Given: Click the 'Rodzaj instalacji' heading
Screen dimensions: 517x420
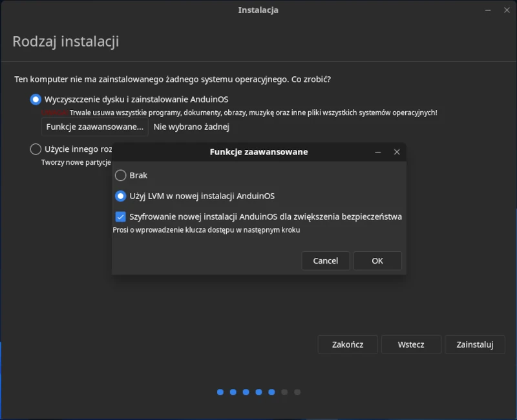Looking at the screenshot, I should (x=66, y=41).
